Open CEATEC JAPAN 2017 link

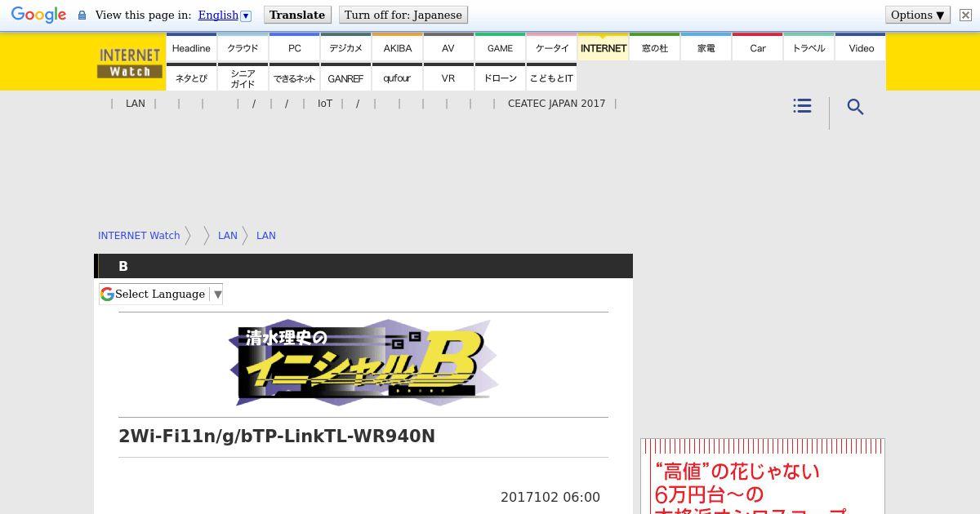[556, 104]
